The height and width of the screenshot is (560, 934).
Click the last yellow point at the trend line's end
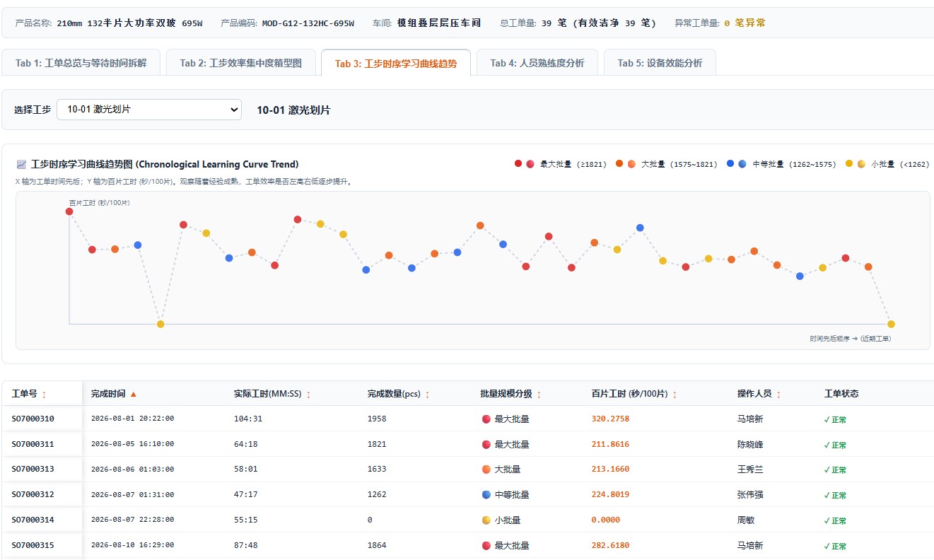point(891,324)
